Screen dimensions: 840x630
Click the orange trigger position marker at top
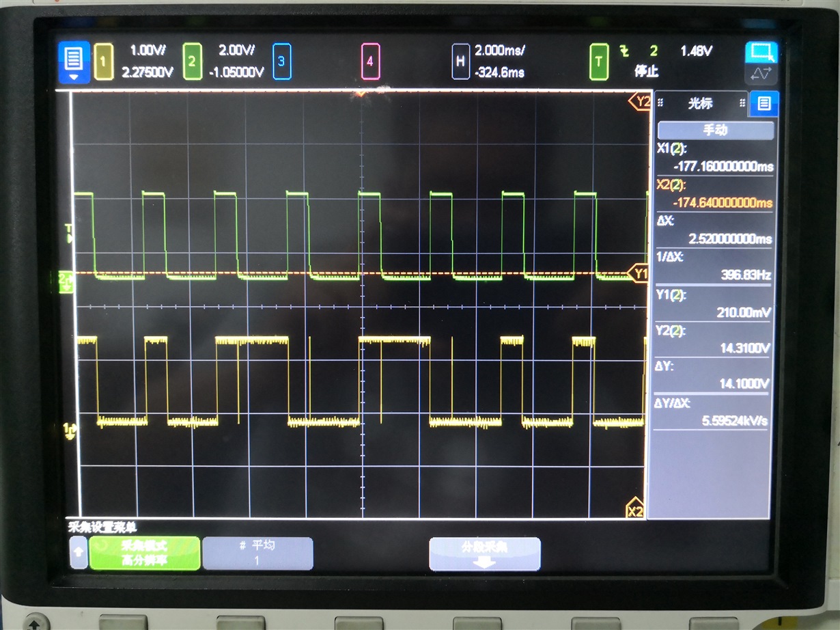click(x=360, y=94)
